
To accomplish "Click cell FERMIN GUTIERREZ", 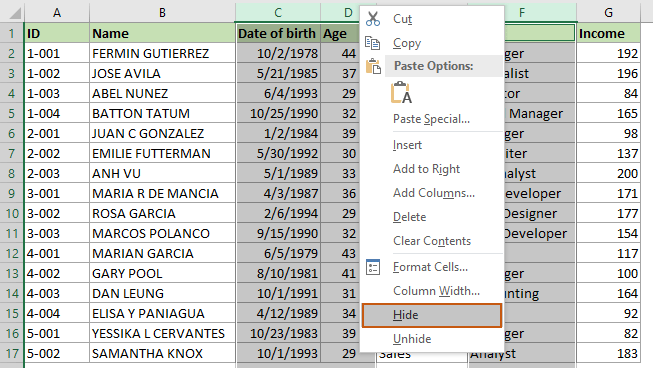I will click(162, 53).
